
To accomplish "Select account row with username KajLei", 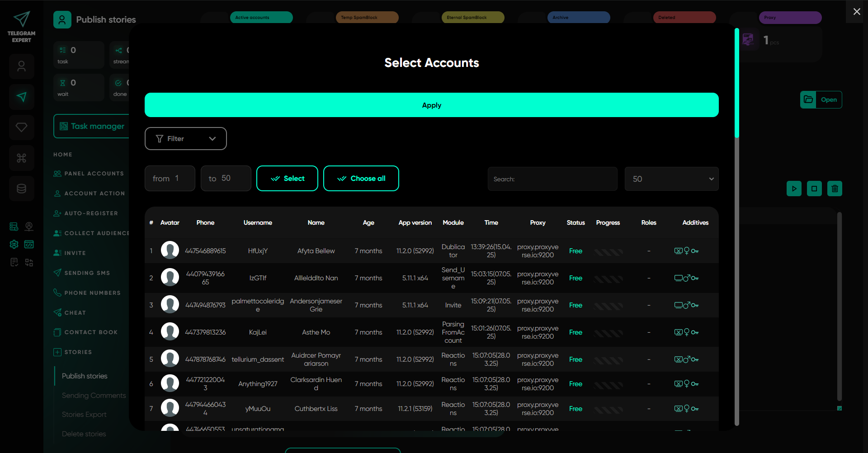I will tap(258, 332).
